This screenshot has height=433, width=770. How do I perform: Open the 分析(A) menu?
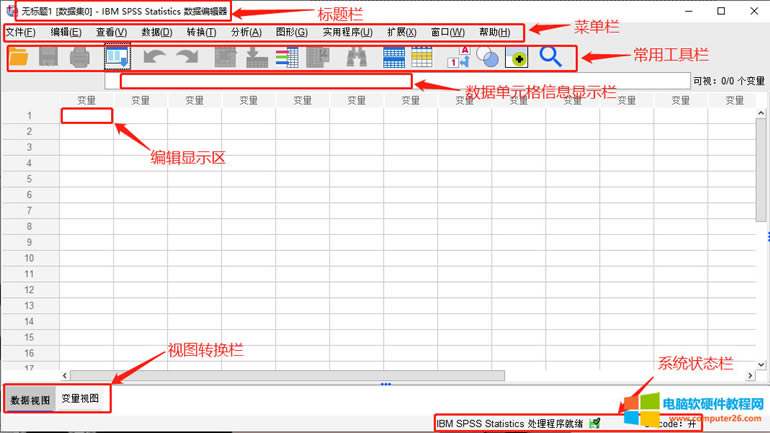point(246,32)
